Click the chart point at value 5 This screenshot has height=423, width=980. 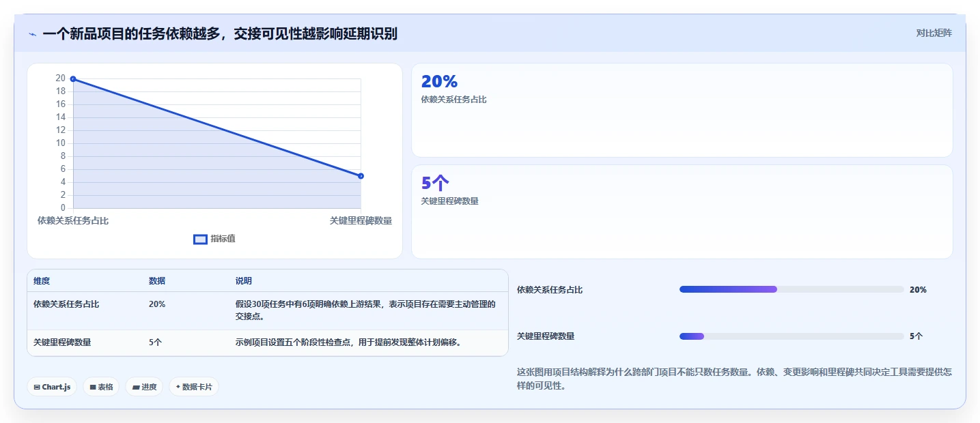coord(361,176)
